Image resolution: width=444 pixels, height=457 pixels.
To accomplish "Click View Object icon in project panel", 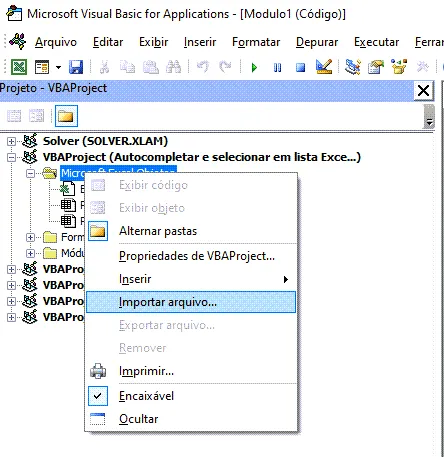I will pos(36,116).
